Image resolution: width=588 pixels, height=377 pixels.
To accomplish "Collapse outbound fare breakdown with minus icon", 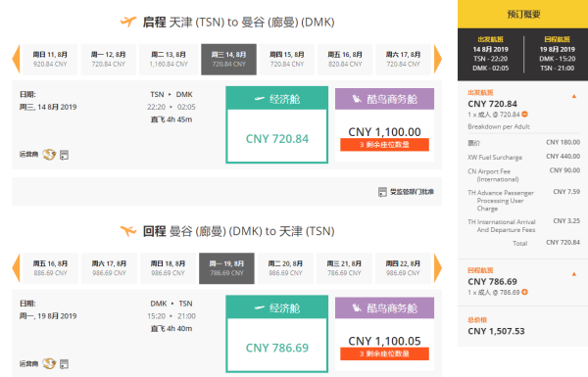I will click(524, 115).
